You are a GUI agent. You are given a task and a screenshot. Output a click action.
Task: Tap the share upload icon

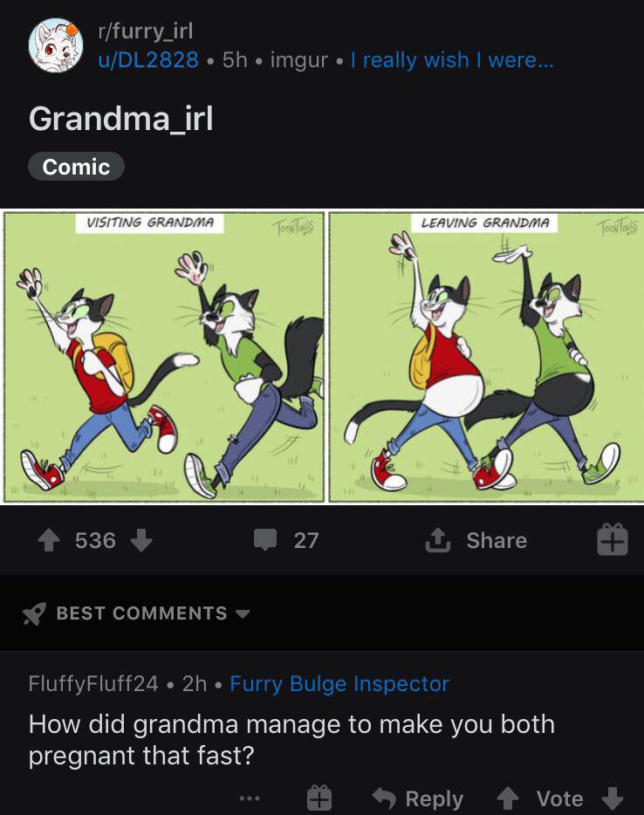click(438, 540)
